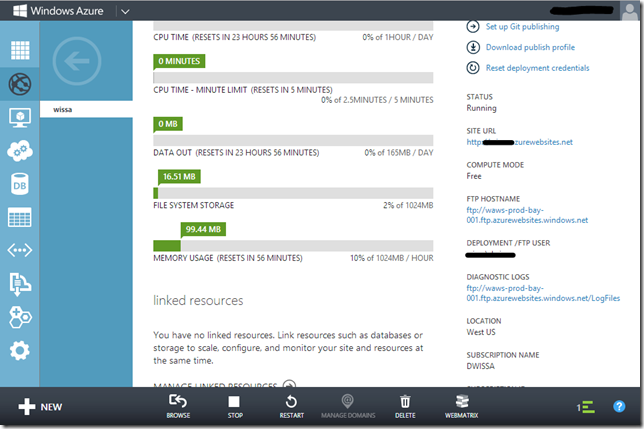Open the Settings gear in sidebar
Viewport: 644px width, 429px height.
point(20,351)
